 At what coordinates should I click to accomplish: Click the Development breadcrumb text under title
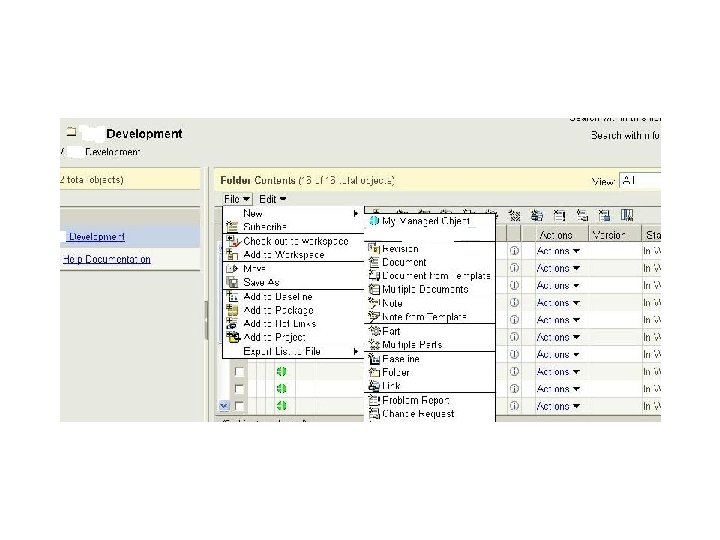click(x=112, y=152)
